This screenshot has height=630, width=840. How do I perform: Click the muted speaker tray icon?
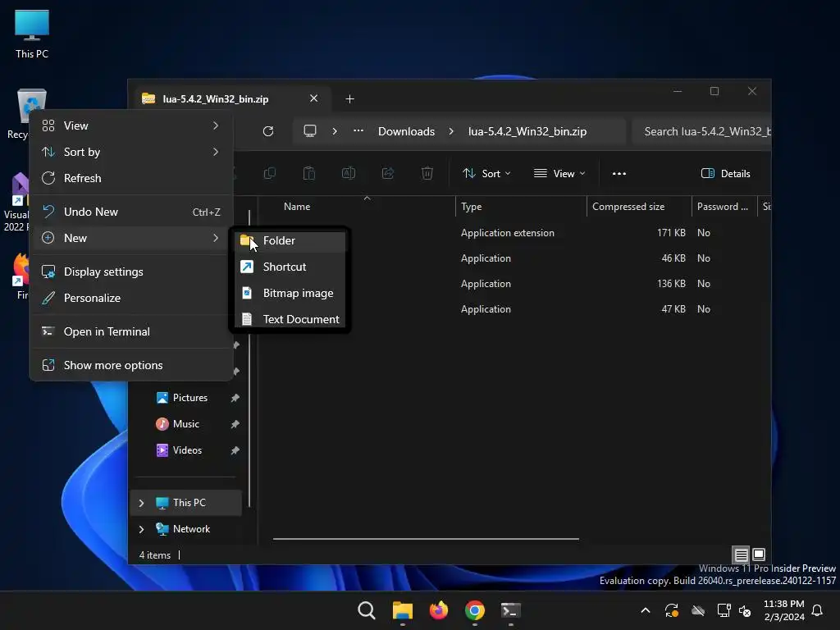pyautogui.click(x=745, y=610)
